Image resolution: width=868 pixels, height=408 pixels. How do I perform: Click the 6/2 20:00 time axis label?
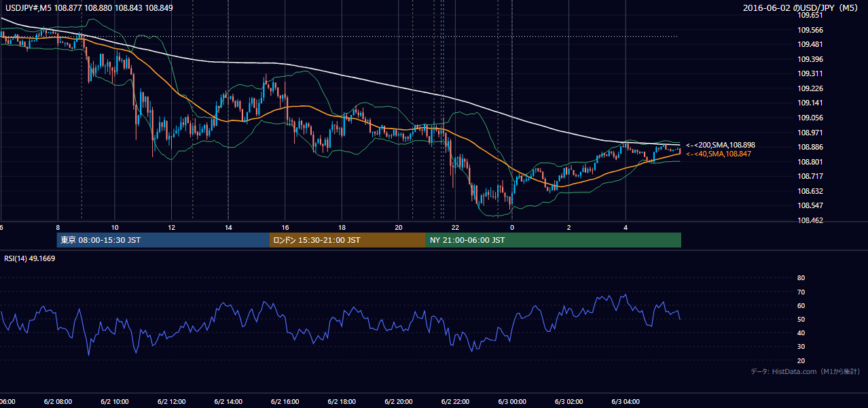[398, 401]
